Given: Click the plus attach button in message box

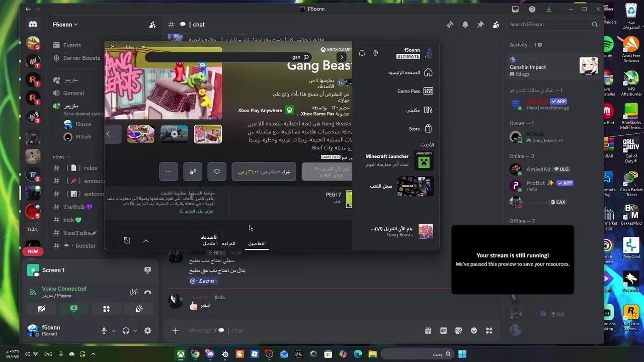Looking at the screenshot, I should [175, 330].
